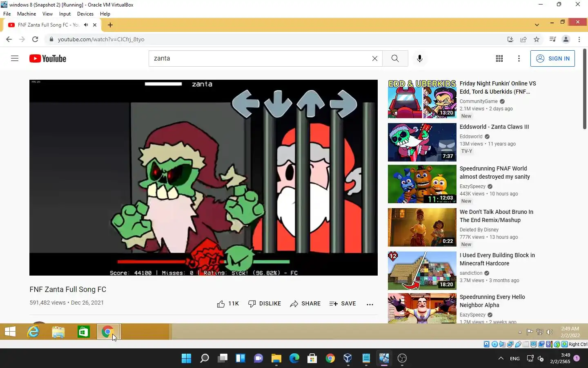Go back in Chrome
This screenshot has height=368, width=588.
click(9, 39)
